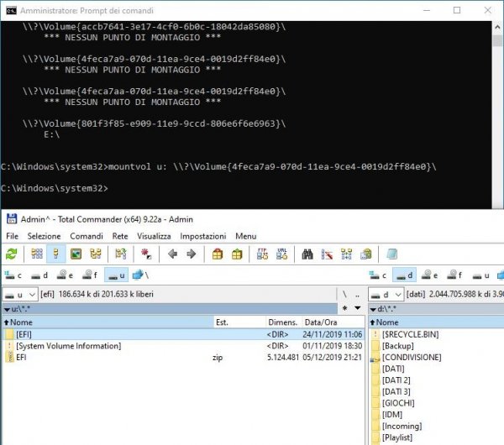This screenshot has height=445, width=504.
Task: Select the [EFI] folder row
Action: [x=183, y=334]
